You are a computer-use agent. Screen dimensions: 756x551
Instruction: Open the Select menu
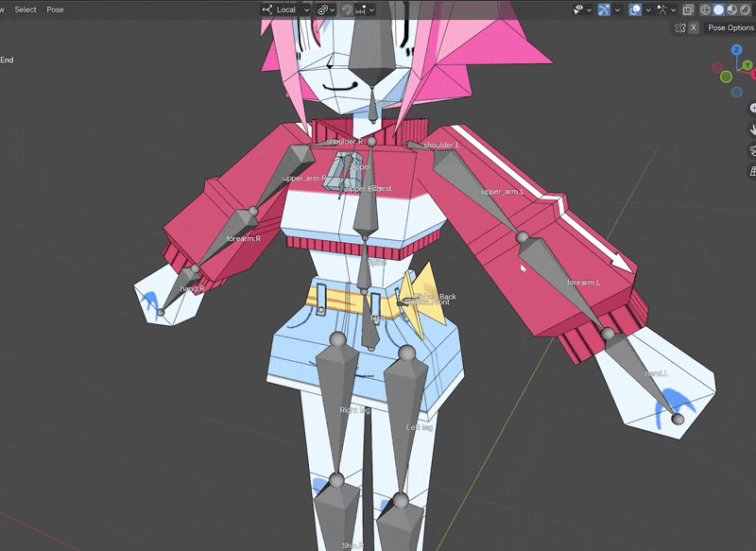tap(26, 9)
